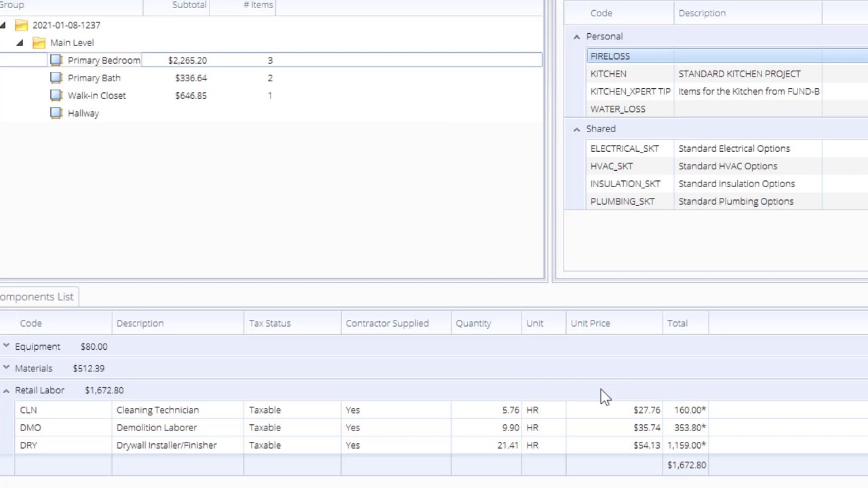Image resolution: width=868 pixels, height=488 pixels.
Task: Click the Cleaning Technician description
Action: [157, 410]
